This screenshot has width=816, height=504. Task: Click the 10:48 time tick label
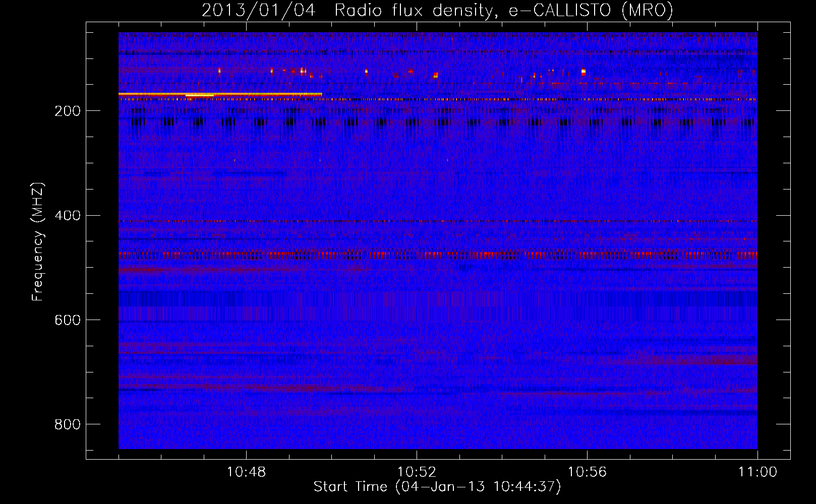coord(246,472)
